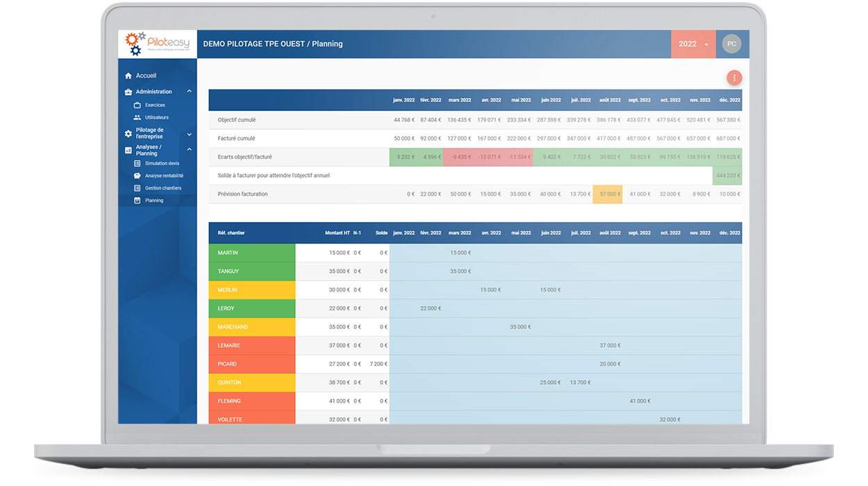Image resolution: width=868 pixels, height=486 pixels.
Task: Open Exercices via its sidebar icon
Action: [137, 105]
